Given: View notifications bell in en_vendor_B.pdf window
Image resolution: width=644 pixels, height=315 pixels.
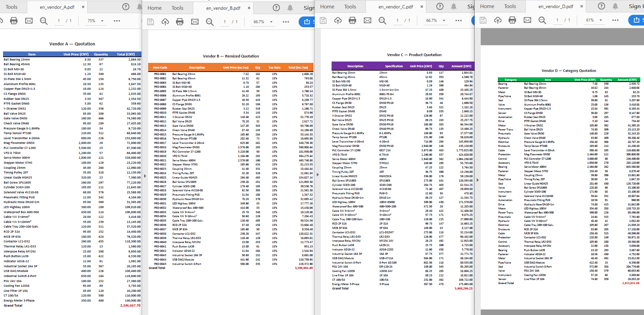Looking at the screenshot, I should (290, 8).
